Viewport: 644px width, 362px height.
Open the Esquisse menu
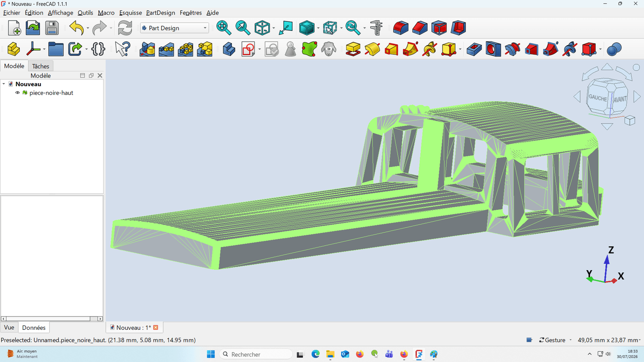point(131,13)
